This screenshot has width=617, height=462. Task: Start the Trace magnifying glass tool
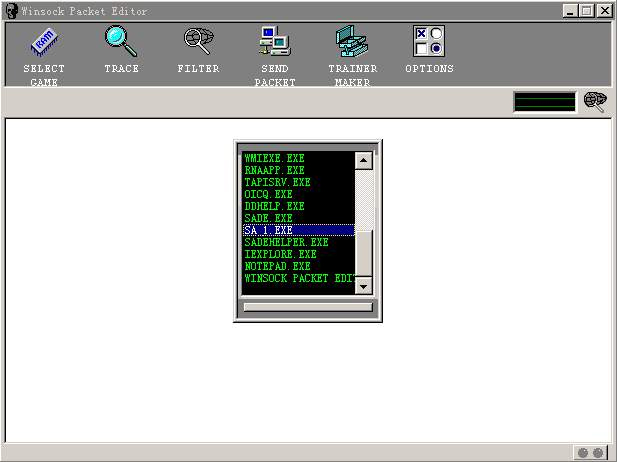coord(121,41)
